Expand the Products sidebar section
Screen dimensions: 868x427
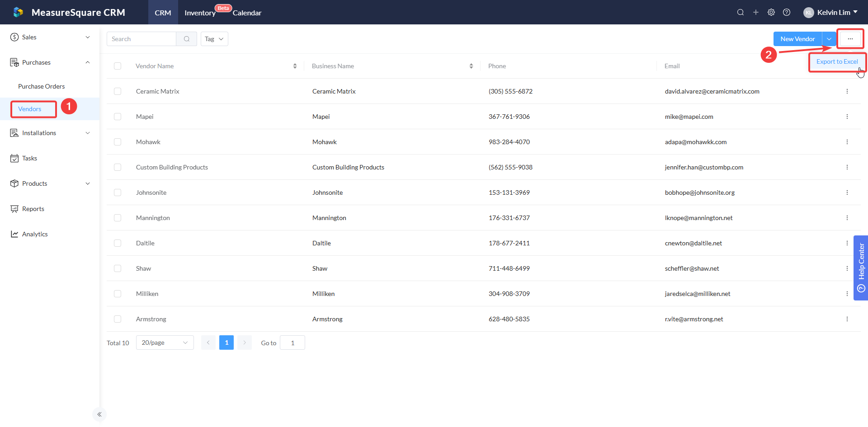click(50, 183)
